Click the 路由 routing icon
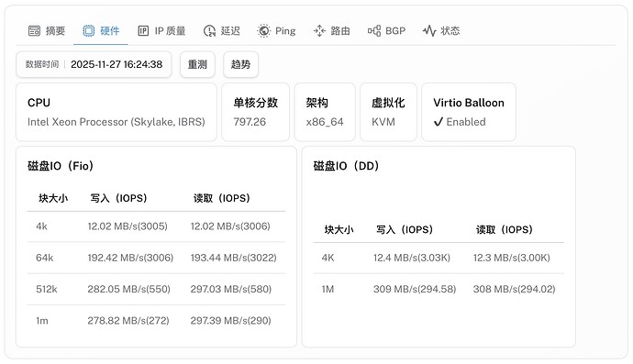633x364 pixels. click(319, 30)
